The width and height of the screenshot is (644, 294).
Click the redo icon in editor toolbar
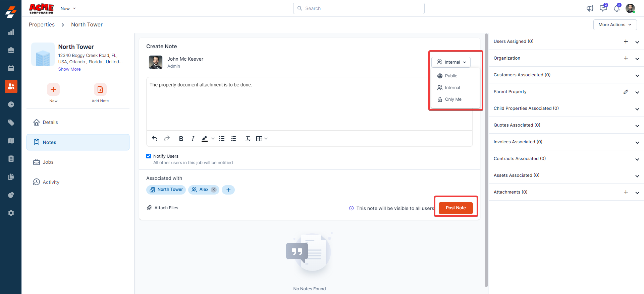tap(167, 139)
